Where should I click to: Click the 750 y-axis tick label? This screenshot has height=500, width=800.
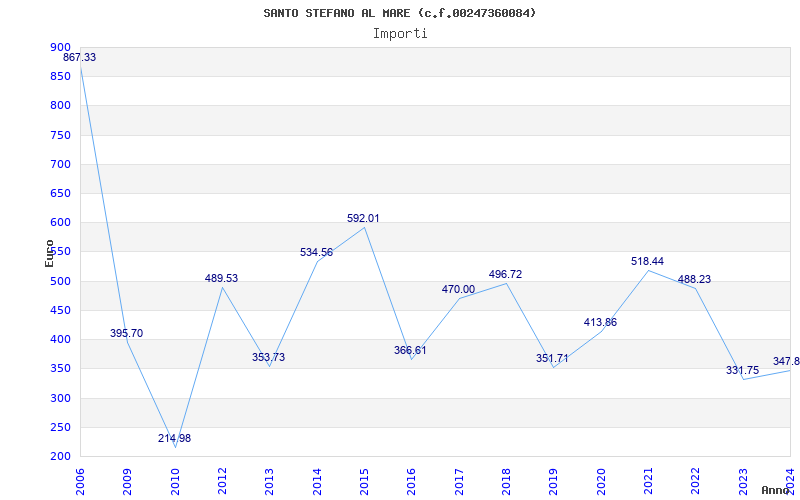(60, 135)
